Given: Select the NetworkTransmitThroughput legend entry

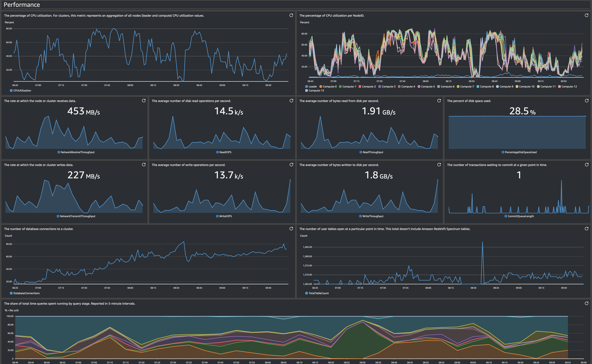Looking at the screenshot, I should [76, 216].
